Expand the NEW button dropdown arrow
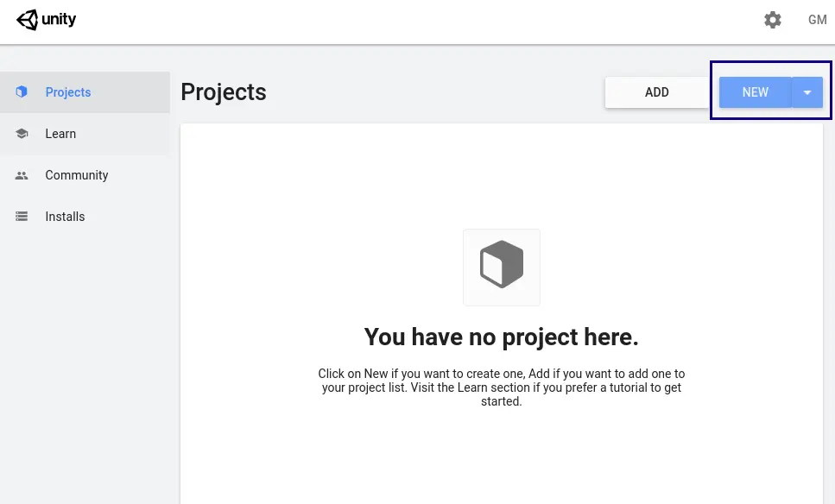The width and height of the screenshot is (835, 504). [807, 92]
